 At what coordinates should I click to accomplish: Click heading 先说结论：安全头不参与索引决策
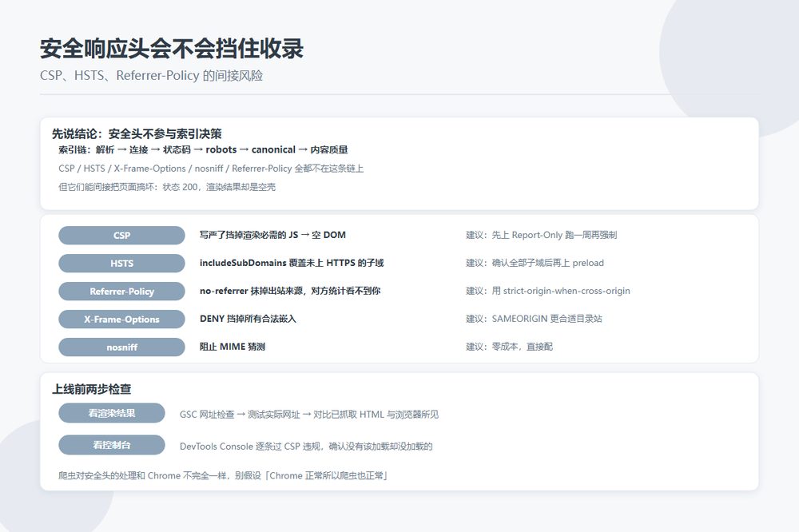pyautogui.click(x=137, y=134)
